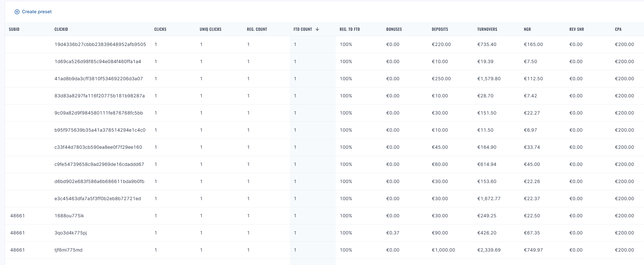The width and height of the screenshot is (644, 265).
Task: Sort by CLICKS column header
Action: [160, 29]
